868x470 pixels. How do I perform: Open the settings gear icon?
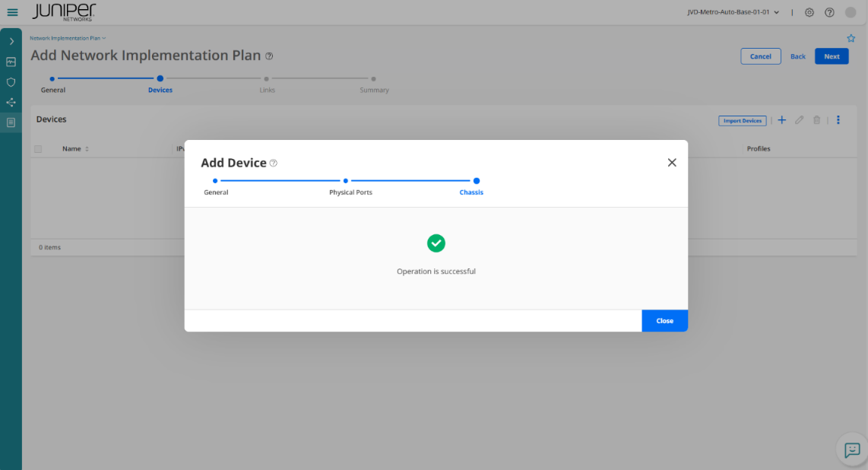coord(809,12)
